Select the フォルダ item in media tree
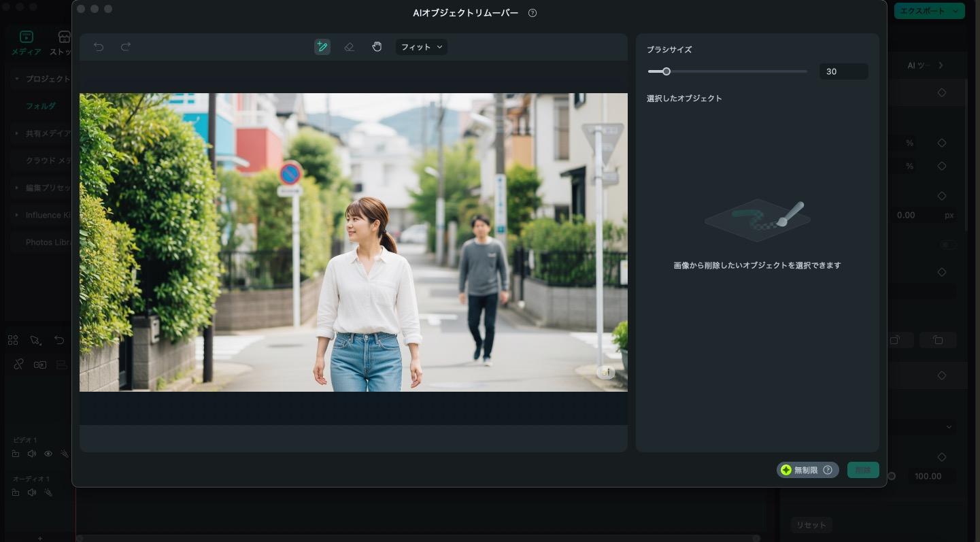The image size is (980, 542). pos(41,106)
